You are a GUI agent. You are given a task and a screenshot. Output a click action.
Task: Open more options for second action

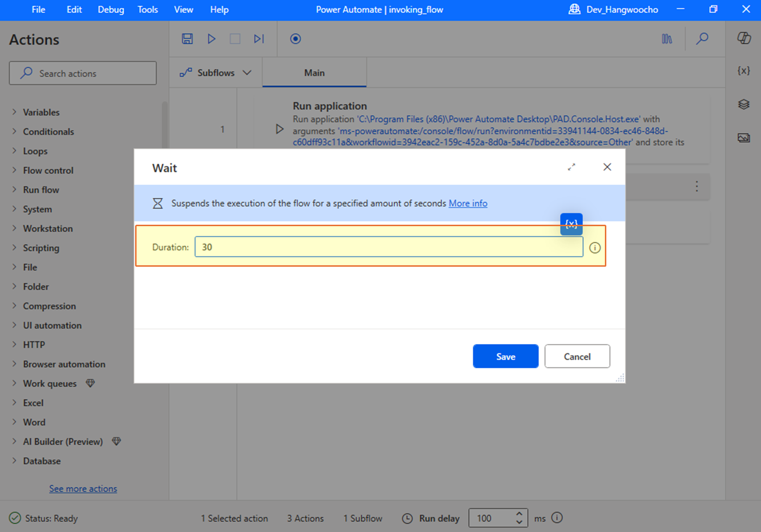[x=697, y=186]
